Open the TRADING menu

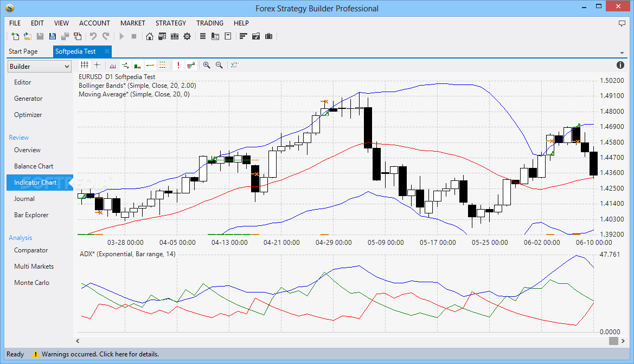[x=210, y=23]
